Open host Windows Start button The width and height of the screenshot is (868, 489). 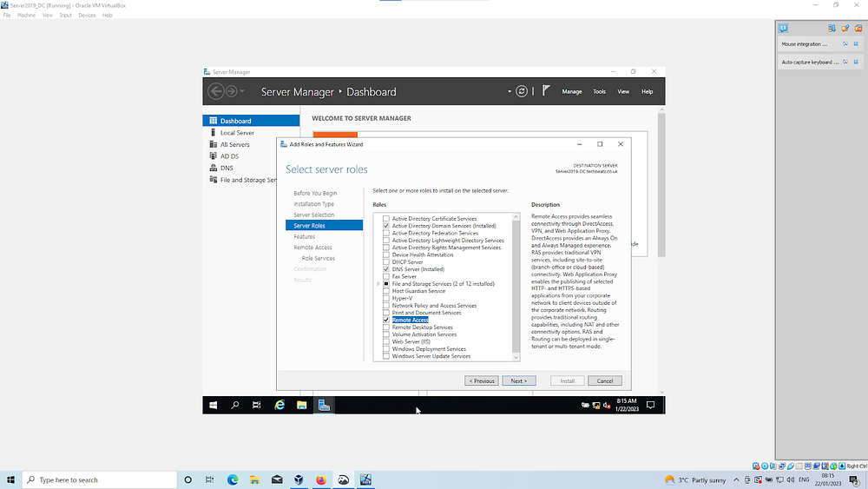(10, 479)
